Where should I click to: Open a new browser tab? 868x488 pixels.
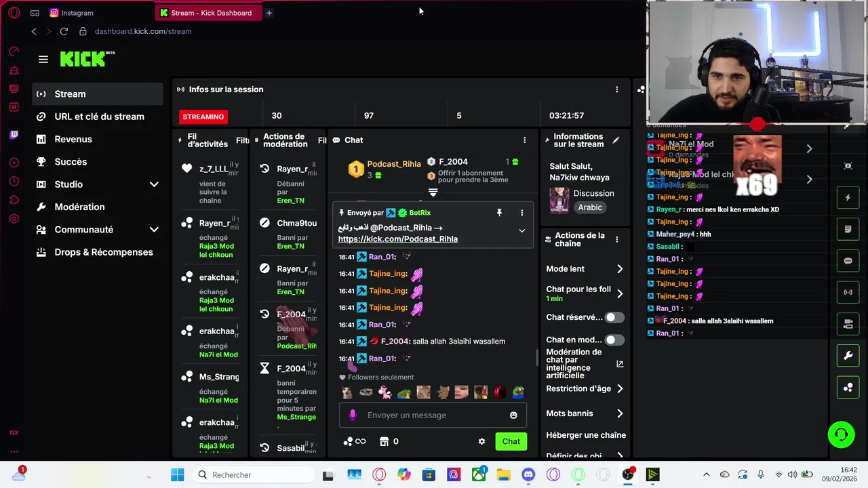(x=269, y=13)
